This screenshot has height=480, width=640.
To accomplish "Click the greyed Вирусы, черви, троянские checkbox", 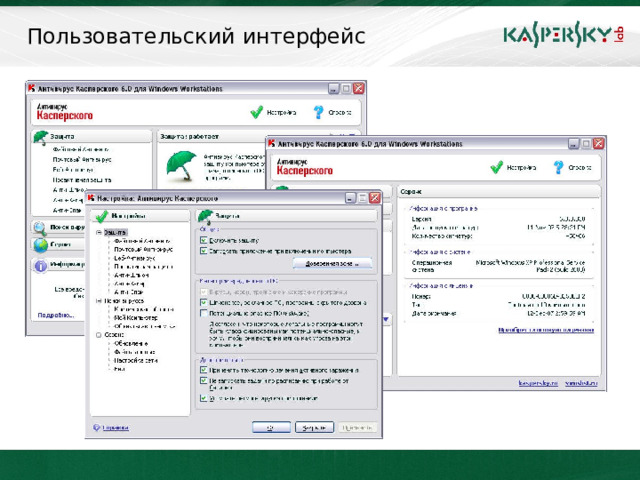I will click(x=203, y=292).
